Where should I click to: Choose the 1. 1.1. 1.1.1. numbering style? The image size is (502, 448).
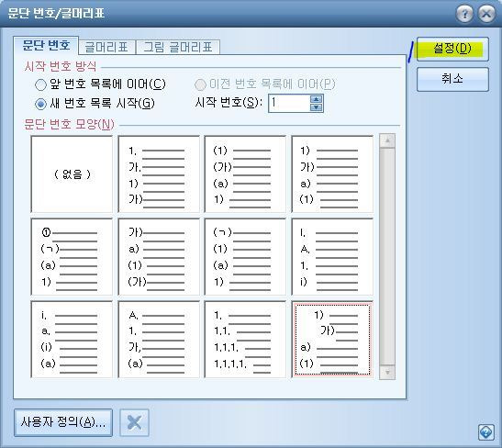coord(245,340)
